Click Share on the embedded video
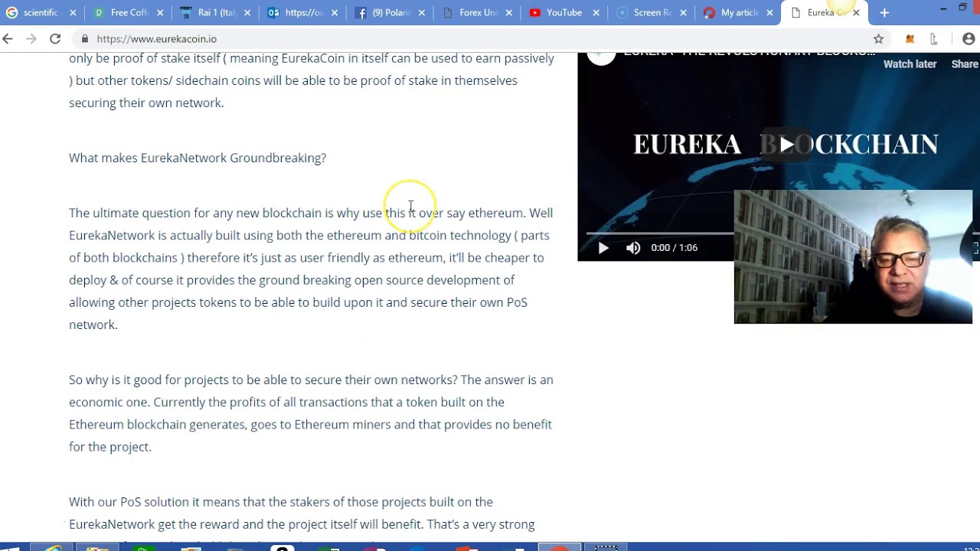 (x=965, y=64)
